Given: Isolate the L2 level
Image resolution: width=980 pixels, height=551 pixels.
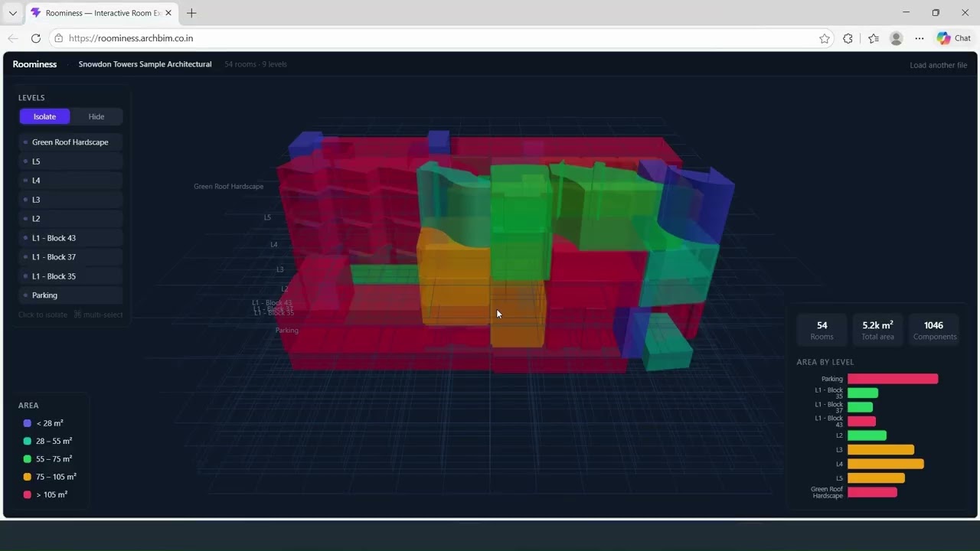Looking at the screenshot, I should click(70, 219).
